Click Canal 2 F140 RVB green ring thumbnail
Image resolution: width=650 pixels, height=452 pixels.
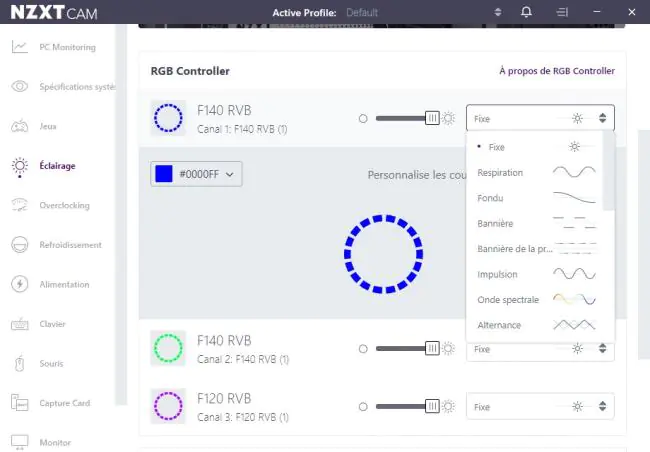[168, 348]
